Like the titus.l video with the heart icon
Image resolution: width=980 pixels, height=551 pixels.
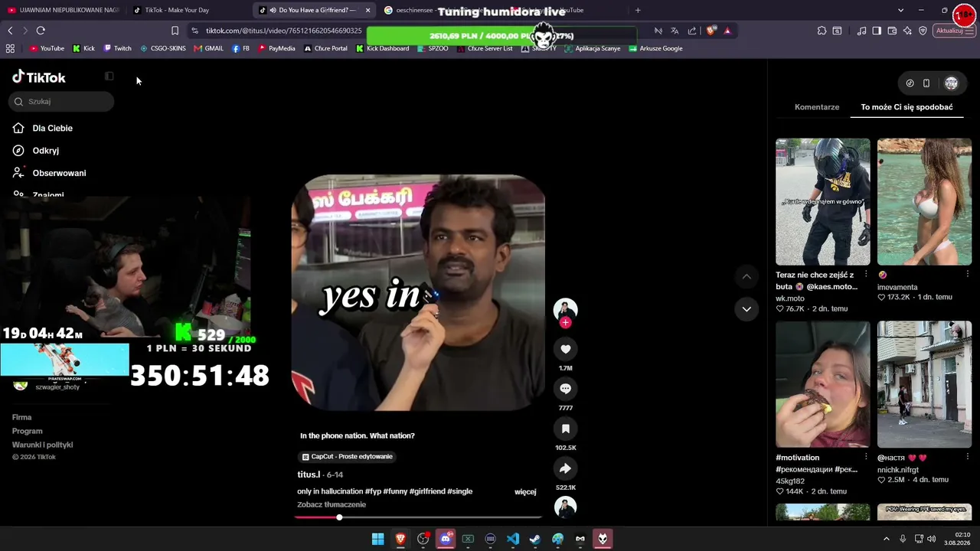pos(566,349)
